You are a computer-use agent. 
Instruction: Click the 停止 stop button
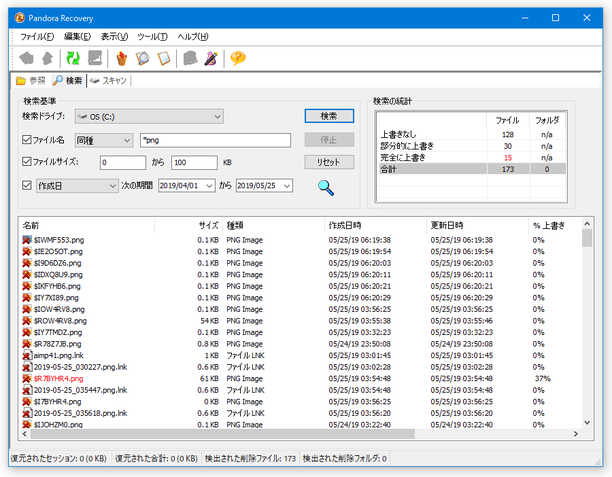(329, 139)
